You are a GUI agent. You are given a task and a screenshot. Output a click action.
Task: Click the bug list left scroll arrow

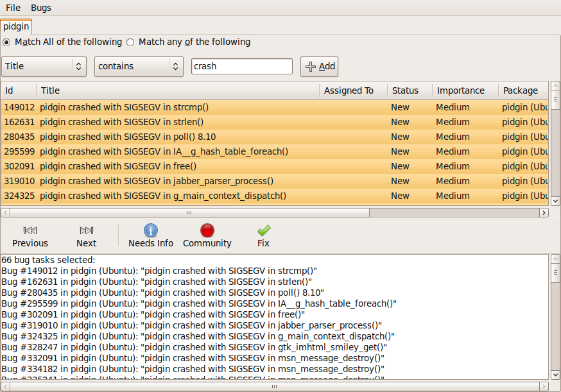click(x=5, y=212)
